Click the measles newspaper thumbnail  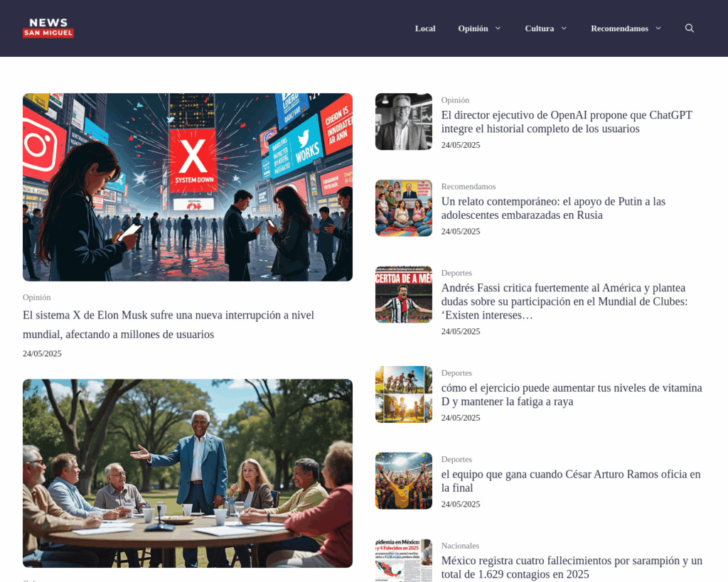[404, 561]
